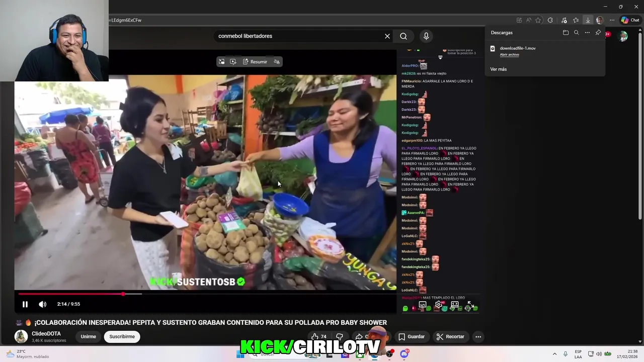Open more options in Descargas panel
The height and width of the screenshot is (362, 644).
(x=587, y=33)
